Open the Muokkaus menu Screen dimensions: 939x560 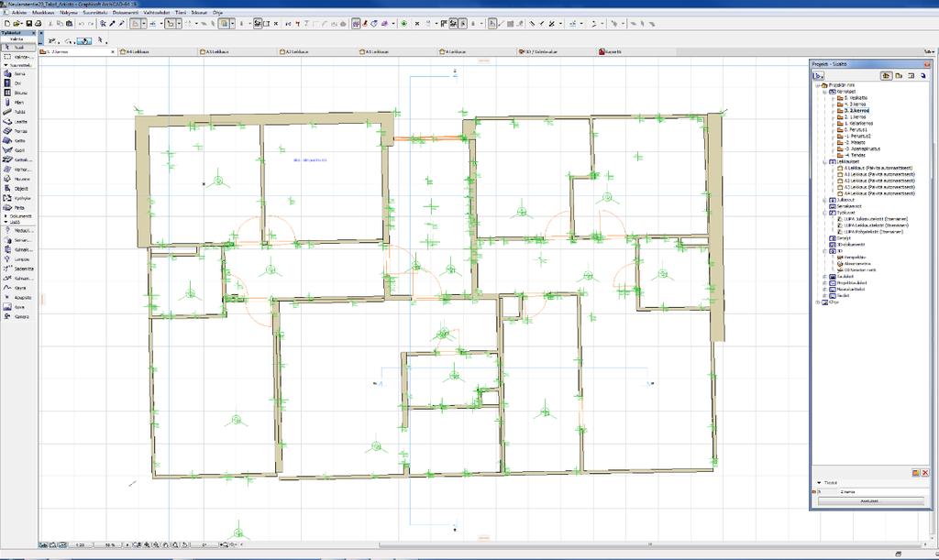click(x=43, y=13)
